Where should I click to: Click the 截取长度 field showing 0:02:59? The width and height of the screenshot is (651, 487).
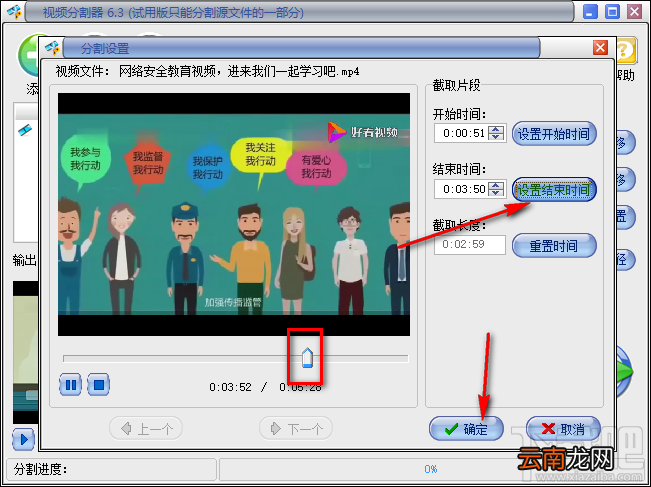tap(470, 245)
